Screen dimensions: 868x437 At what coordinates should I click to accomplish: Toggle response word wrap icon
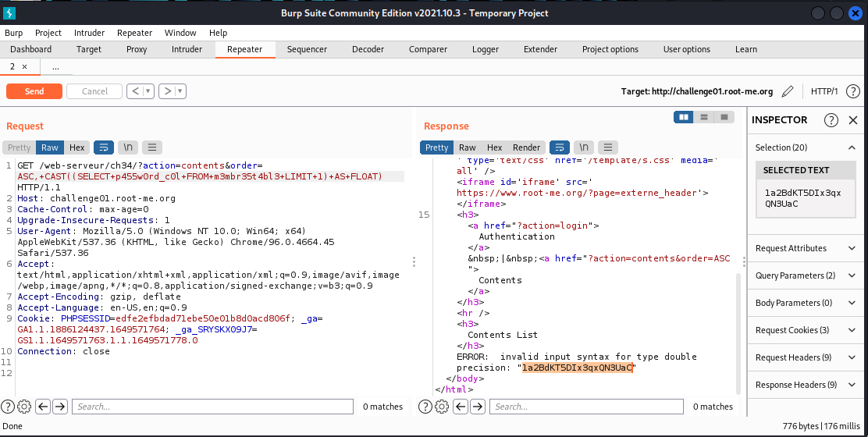tap(560, 147)
